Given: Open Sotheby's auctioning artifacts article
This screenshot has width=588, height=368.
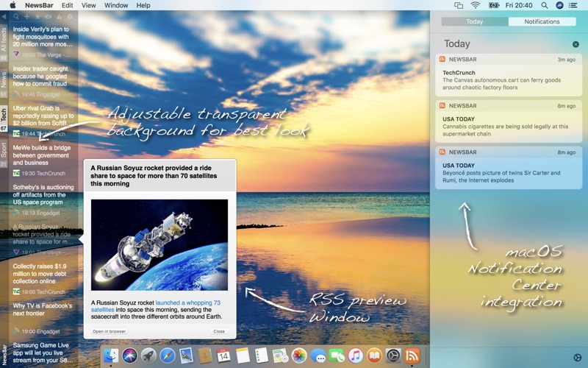Looking at the screenshot, I should pos(43,194).
